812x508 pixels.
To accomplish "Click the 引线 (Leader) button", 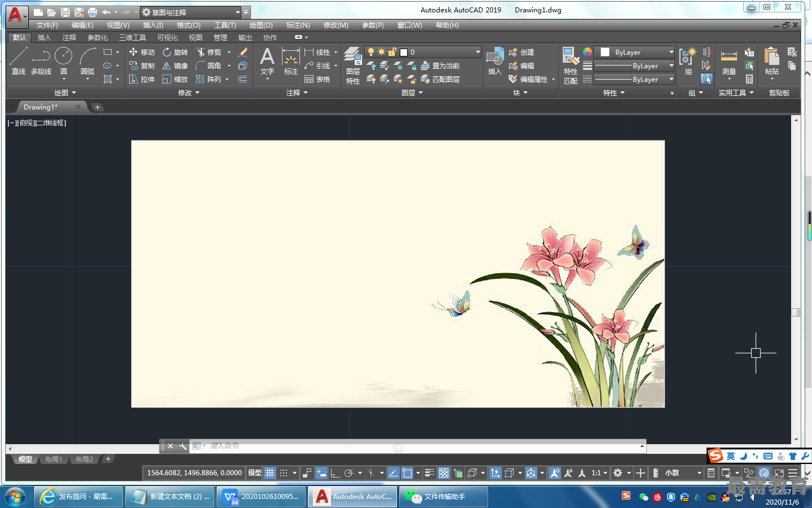I will click(317, 65).
